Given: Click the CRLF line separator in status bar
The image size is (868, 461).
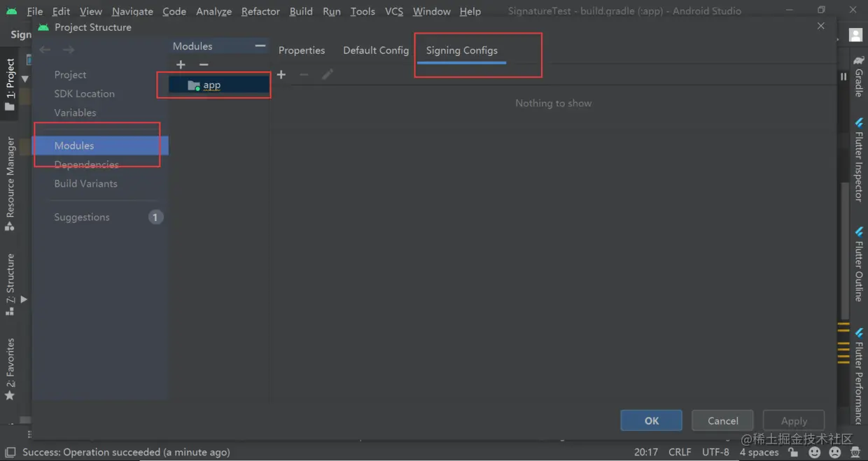Looking at the screenshot, I should coord(680,453).
